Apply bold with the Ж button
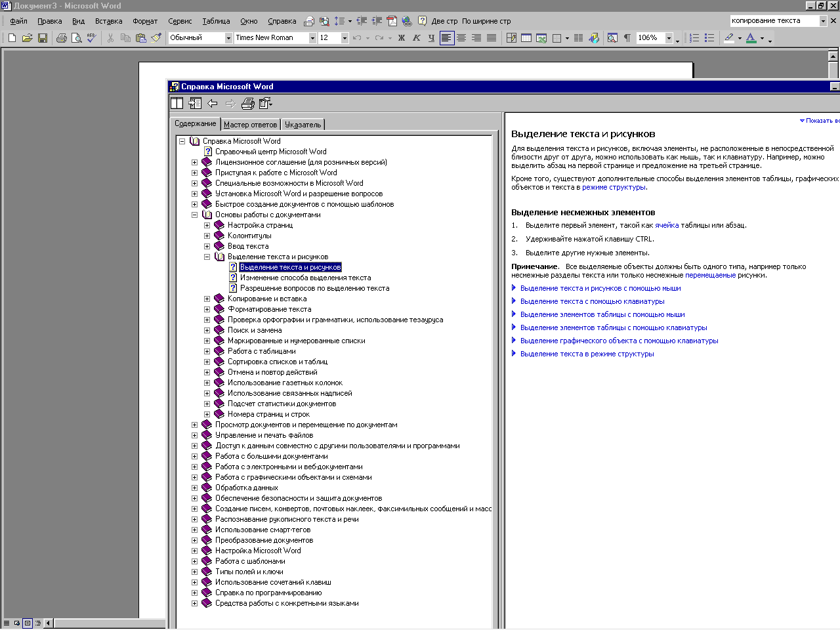 402,38
